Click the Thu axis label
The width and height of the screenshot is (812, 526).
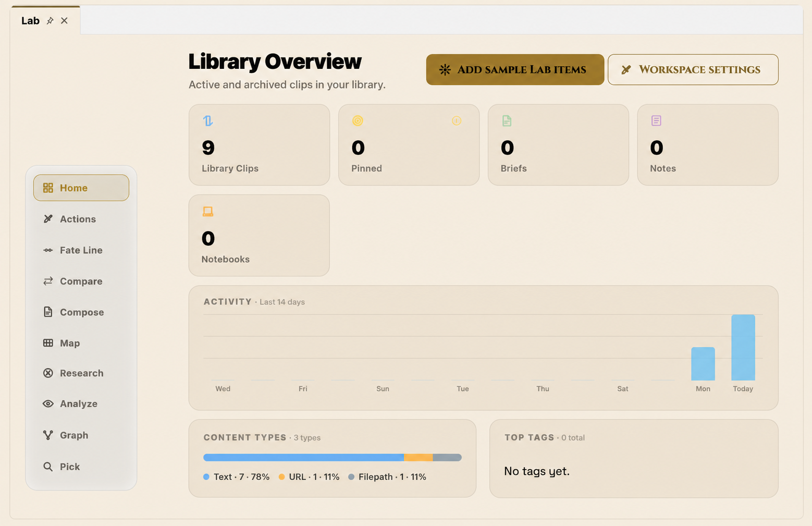point(543,389)
